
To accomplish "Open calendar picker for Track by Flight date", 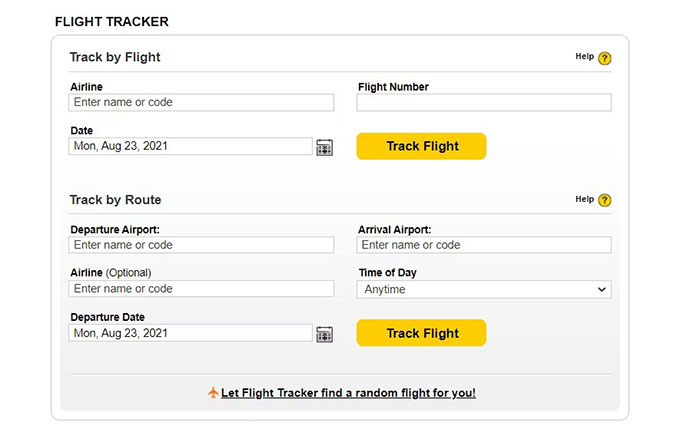I will (324, 147).
